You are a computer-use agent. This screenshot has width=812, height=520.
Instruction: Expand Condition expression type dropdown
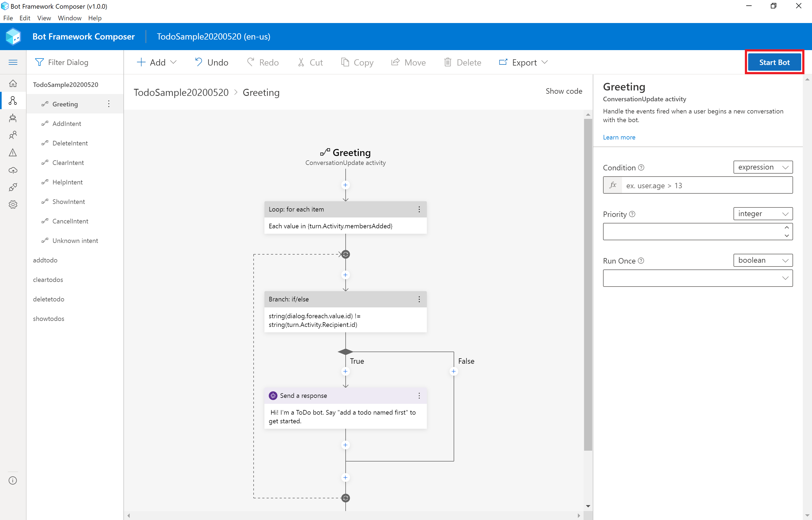tap(763, 167)
